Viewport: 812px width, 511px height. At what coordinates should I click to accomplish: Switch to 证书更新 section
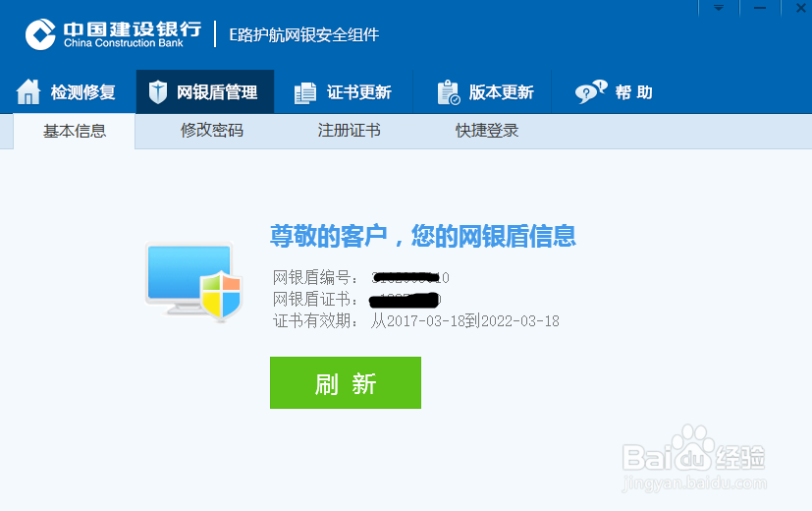[x=344, y=91]
